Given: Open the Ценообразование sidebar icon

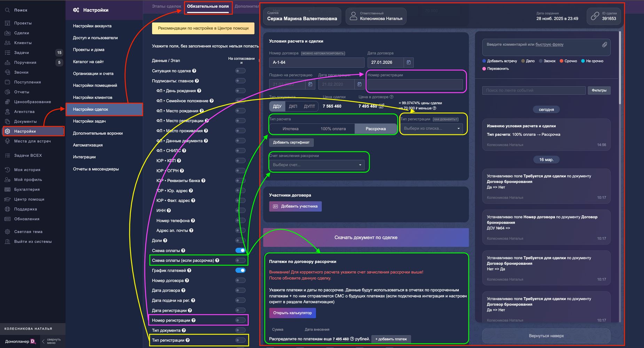Looking at the screenshot, I should (7, 102).
